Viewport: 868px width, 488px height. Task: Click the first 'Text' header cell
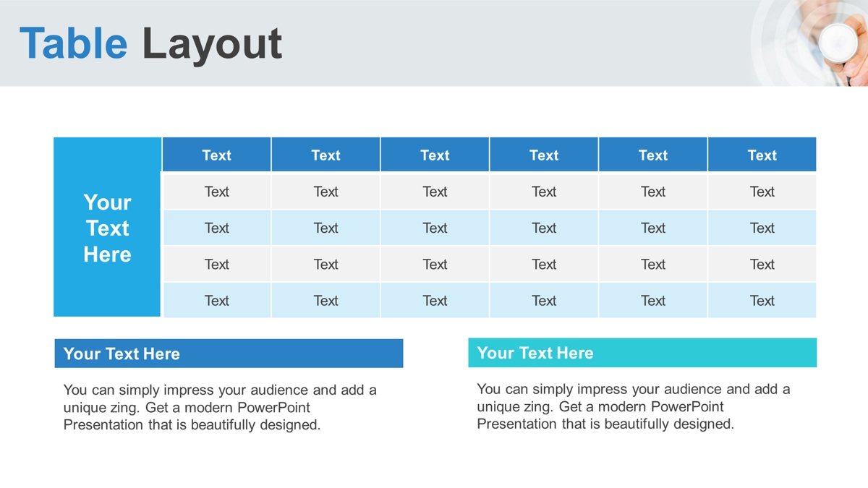(x=216, y=155)
